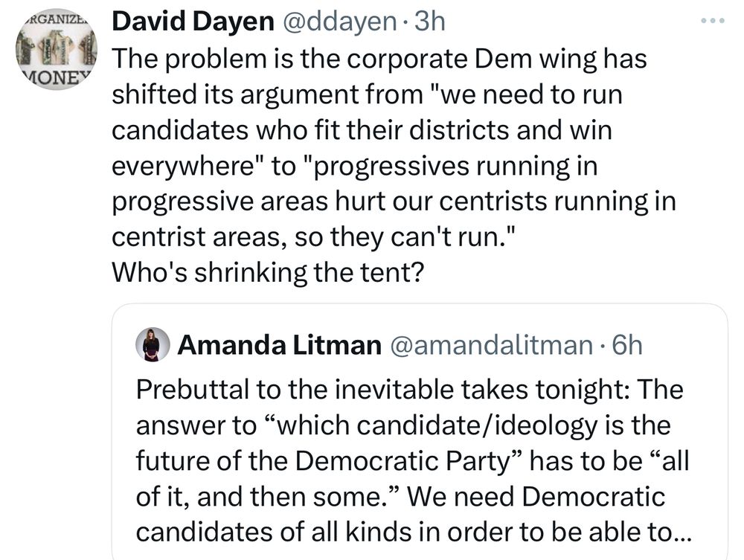Click the David Dayen display name

point(192,22)
